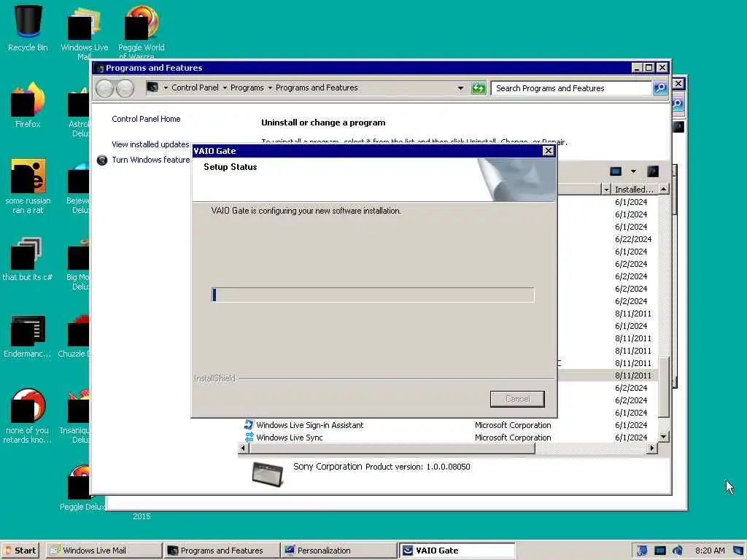Click the program list scroll-down arrow

[664, 437]
